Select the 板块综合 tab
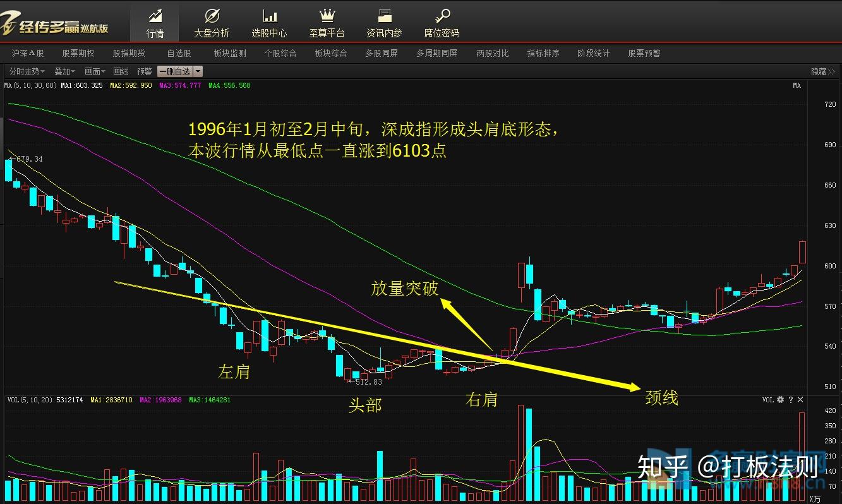 pyautogui.click(x=331, y=54)
